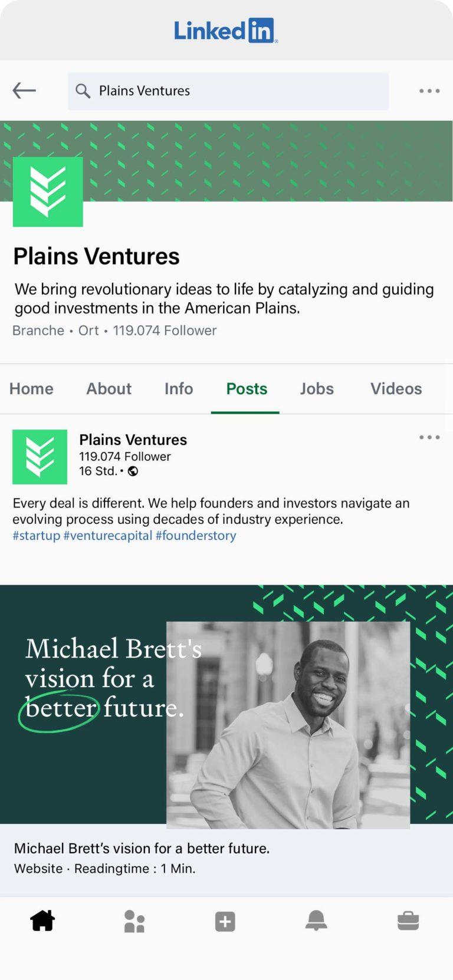The image size is (453, 980).
Task: Click the search magnifier icon
Action: tap(83, 91)
